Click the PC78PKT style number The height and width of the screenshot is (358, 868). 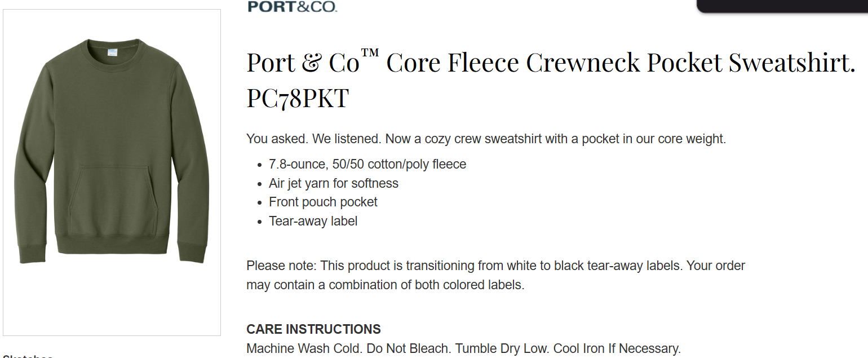298,98
